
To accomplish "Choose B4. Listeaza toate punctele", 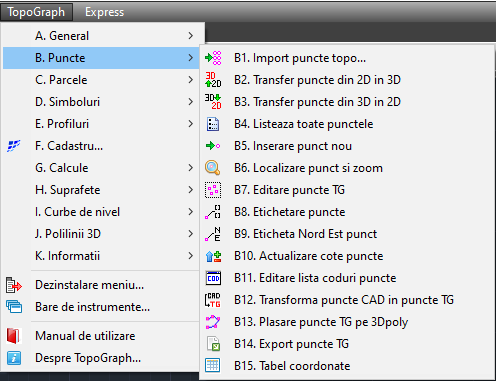I will point(347,124).
